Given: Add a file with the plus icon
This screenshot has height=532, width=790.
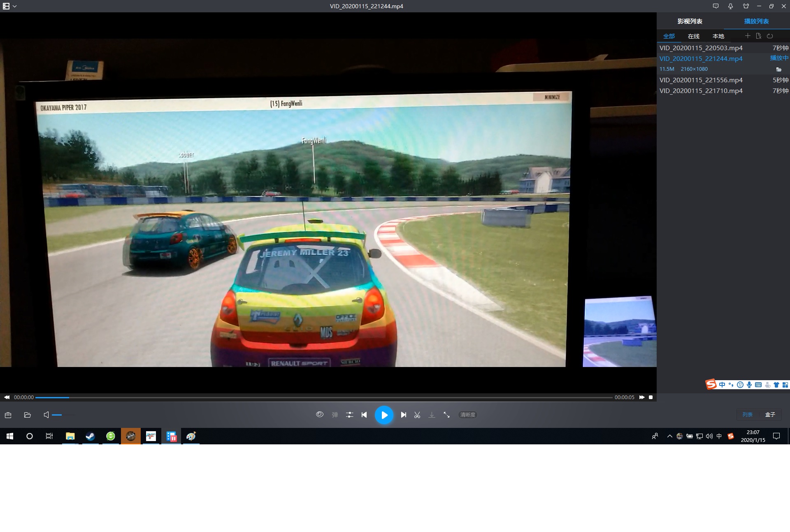Looking at the screenshot, I should pyautogui.click(x=748, y=36).
